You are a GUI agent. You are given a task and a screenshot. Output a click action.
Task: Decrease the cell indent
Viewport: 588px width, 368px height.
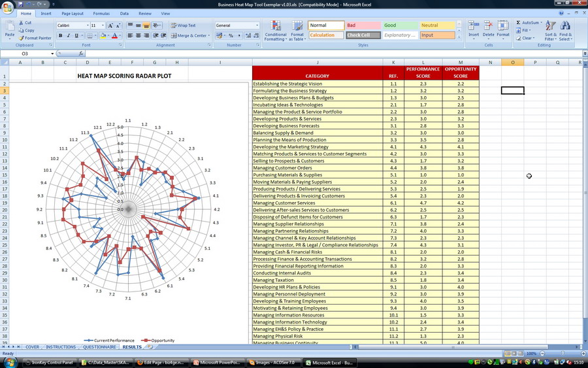pos(155,36)
